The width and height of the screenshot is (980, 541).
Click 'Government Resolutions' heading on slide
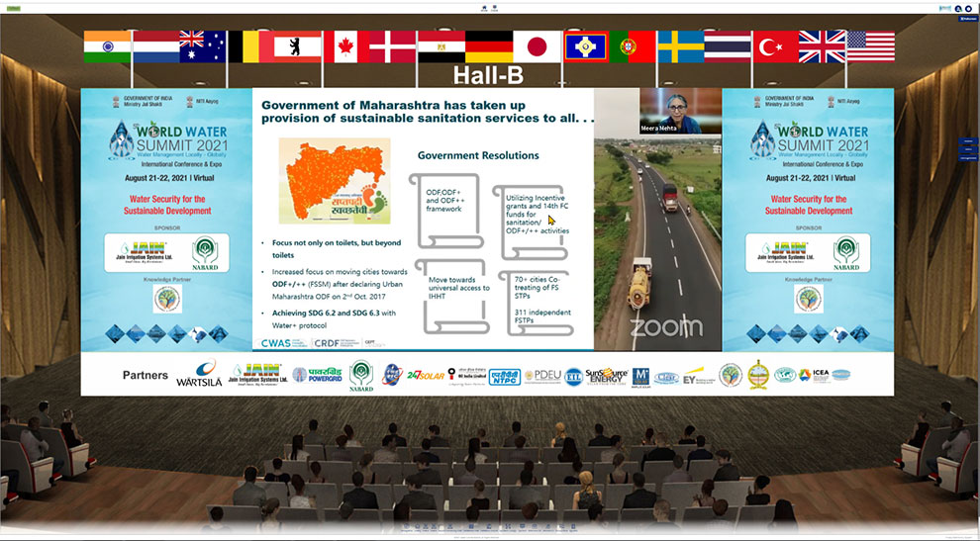click(x=478, y=155)
